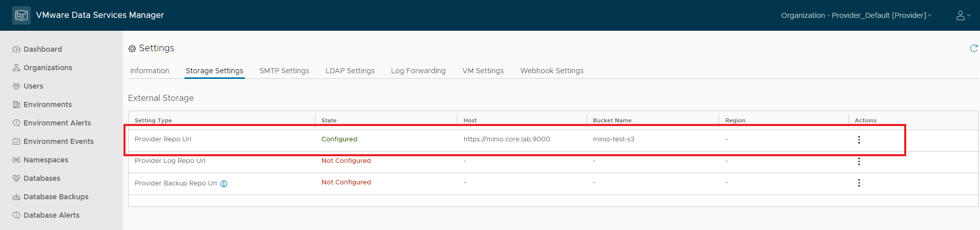Open actions menu for Provider Log Repo Url

tap(859, 161)
